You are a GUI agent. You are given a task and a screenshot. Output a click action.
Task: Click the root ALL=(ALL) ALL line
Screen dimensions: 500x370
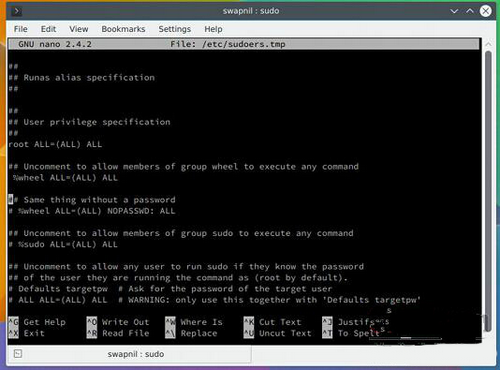coord(55,144)
